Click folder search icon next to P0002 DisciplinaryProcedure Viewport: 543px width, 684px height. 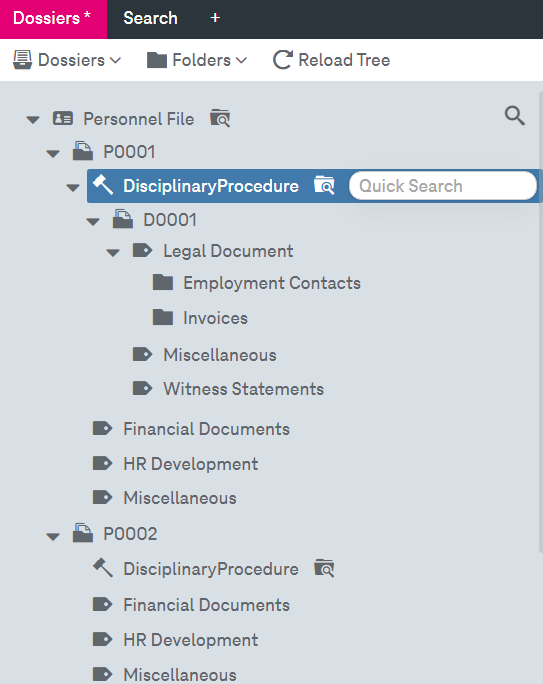[x=324, y=568]
